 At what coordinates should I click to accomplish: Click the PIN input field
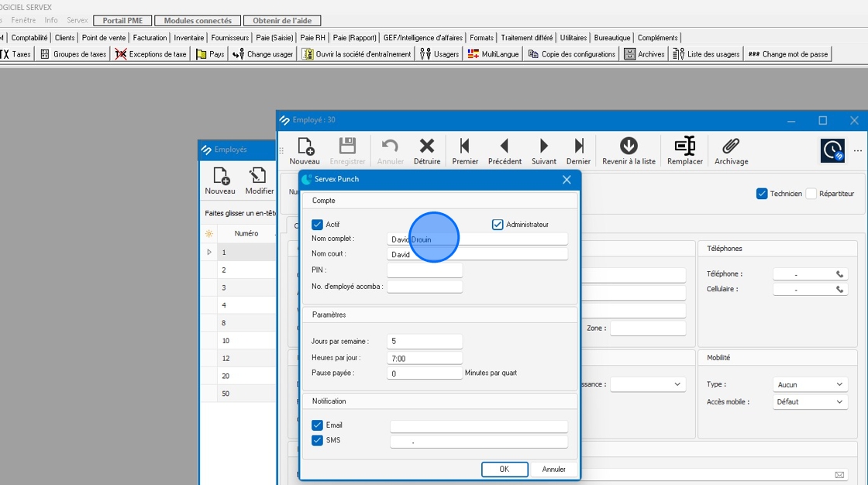(425, 270)
